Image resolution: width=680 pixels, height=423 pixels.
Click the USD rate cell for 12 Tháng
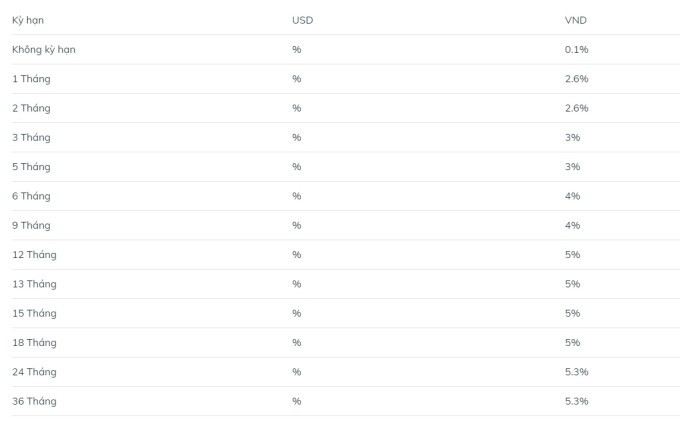(x=296, y=254)
